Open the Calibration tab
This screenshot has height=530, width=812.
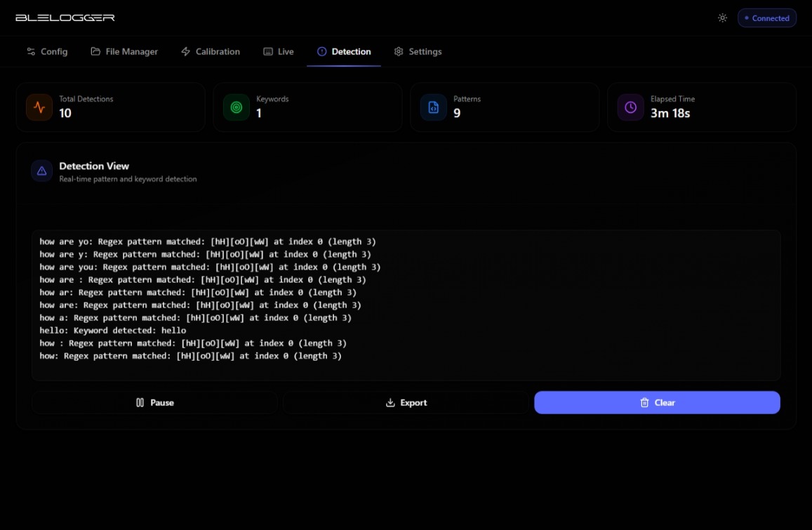pyautogui.click(x=211, y=51)
